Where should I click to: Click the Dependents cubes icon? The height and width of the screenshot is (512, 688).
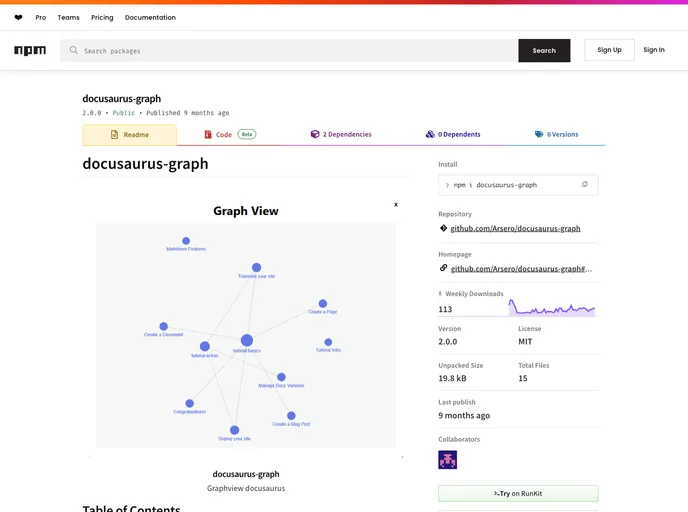click(x=430, y=134)
